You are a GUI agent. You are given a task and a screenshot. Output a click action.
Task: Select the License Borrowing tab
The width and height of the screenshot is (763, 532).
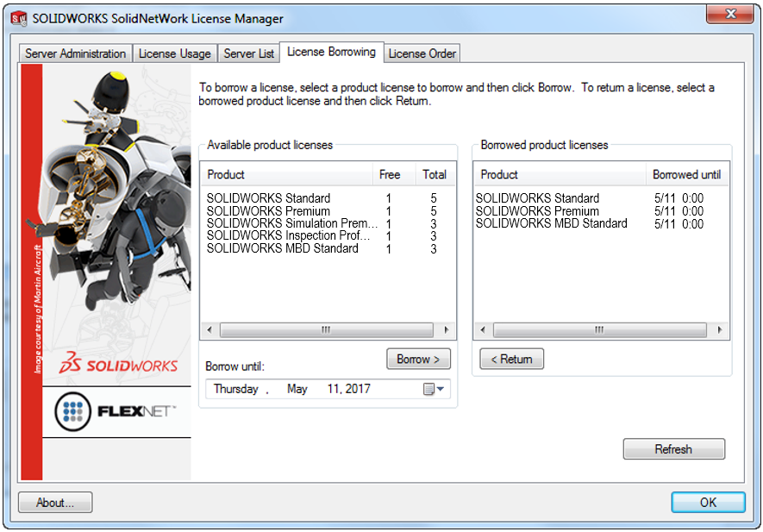pyautogui.click(x=331, y=52)
